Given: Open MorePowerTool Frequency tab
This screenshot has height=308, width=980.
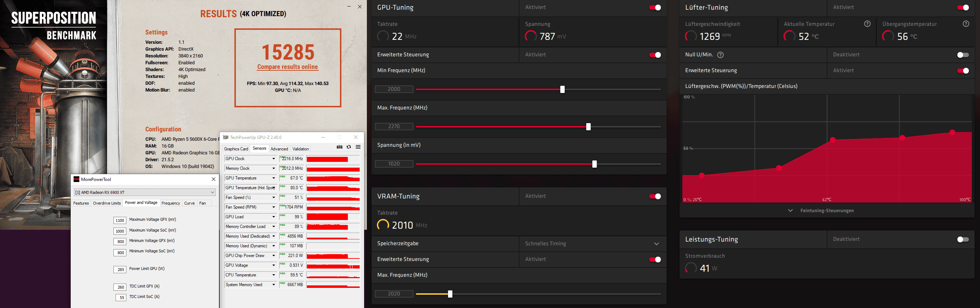Looking at the screenshot, I should pos(171,203).
